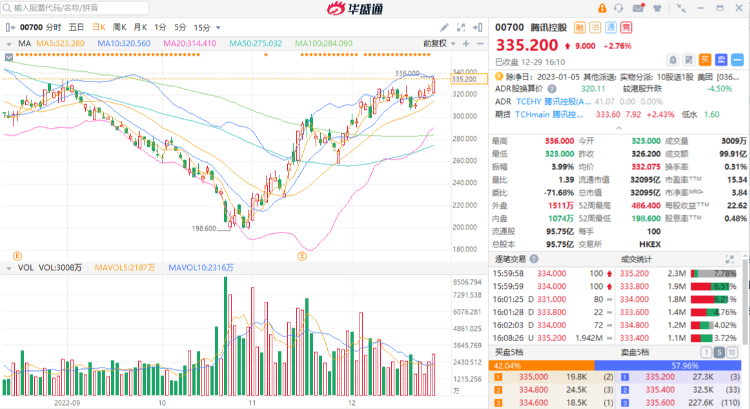The height and width of the screenshot is (409, 750).
Task: Click the 宽 tag icon
Action: click(626, 28)
